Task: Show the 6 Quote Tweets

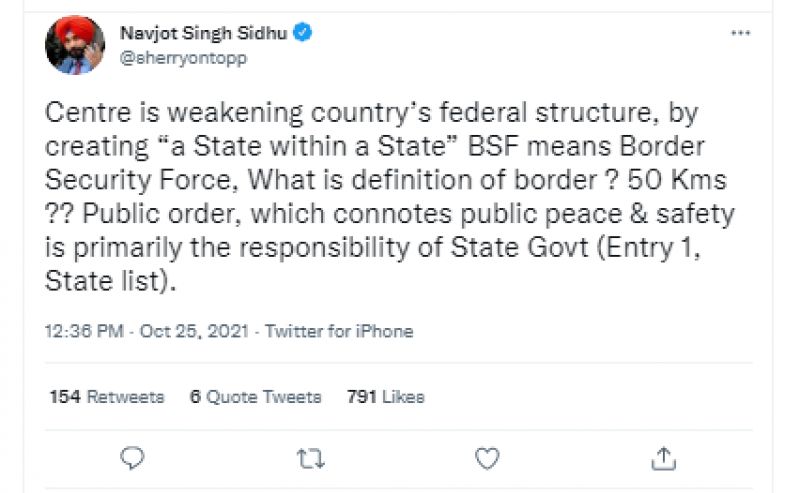Action: (x=256, y=397)
